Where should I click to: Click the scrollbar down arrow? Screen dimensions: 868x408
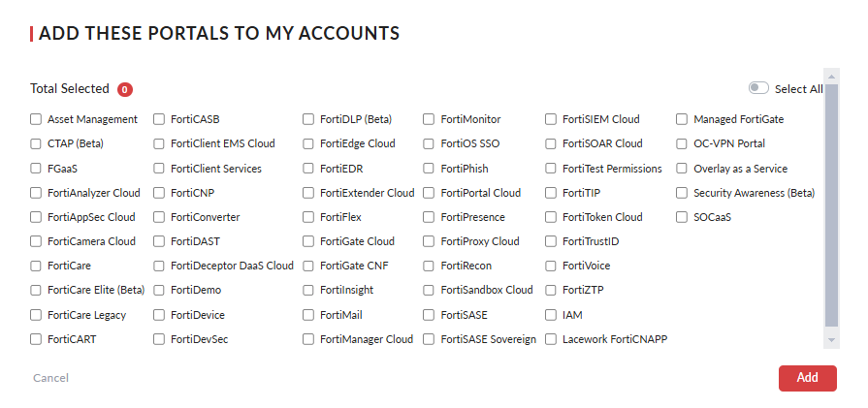830,340
